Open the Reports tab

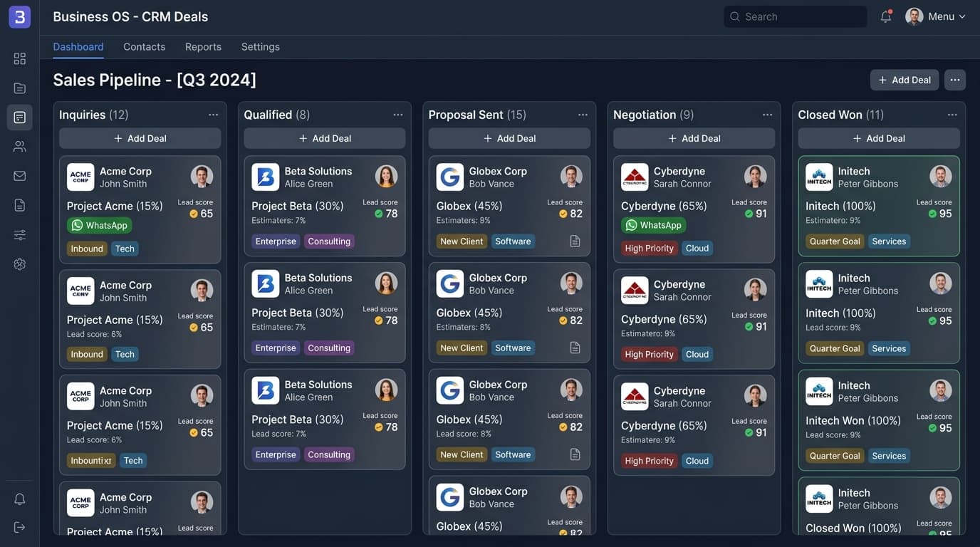(203, 47)
